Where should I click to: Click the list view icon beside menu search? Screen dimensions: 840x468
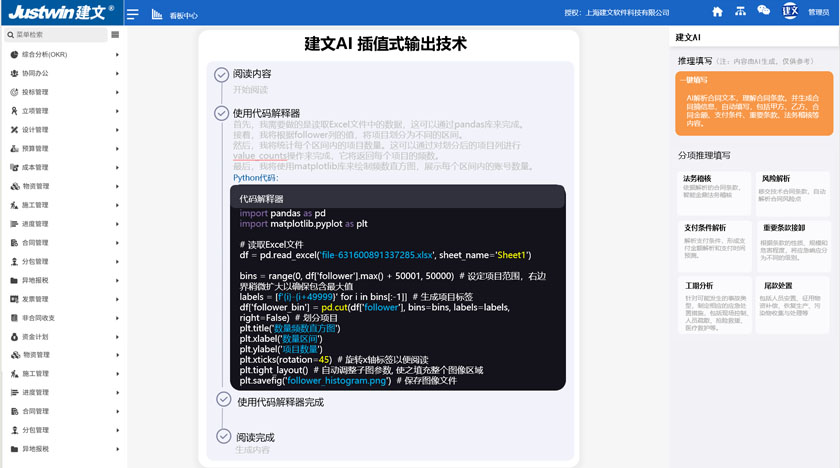click(x=116, y=34)
